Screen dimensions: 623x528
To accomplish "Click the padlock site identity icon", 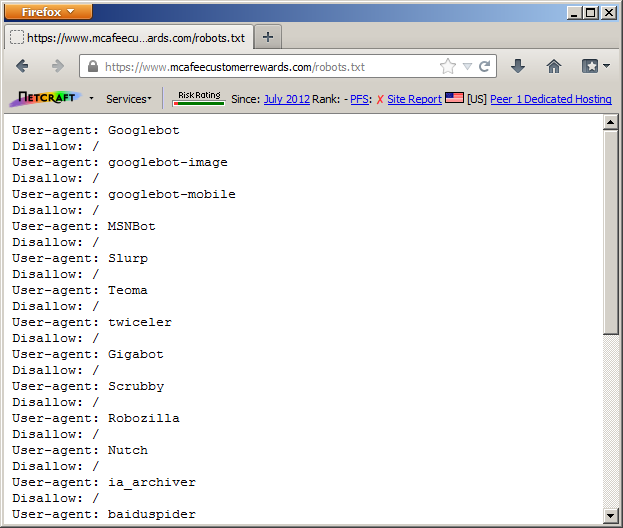I will tap(93, 66).
